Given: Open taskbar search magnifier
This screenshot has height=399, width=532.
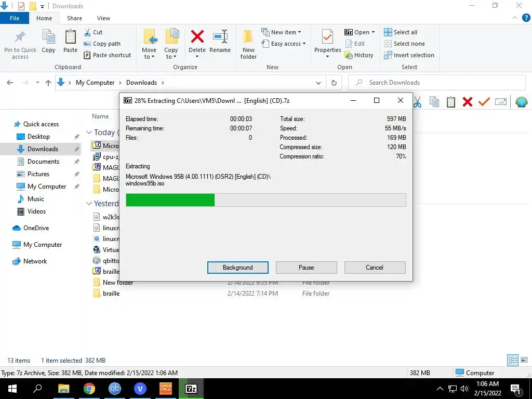Looking at the screenshot, I should click(x=37, y=389).
